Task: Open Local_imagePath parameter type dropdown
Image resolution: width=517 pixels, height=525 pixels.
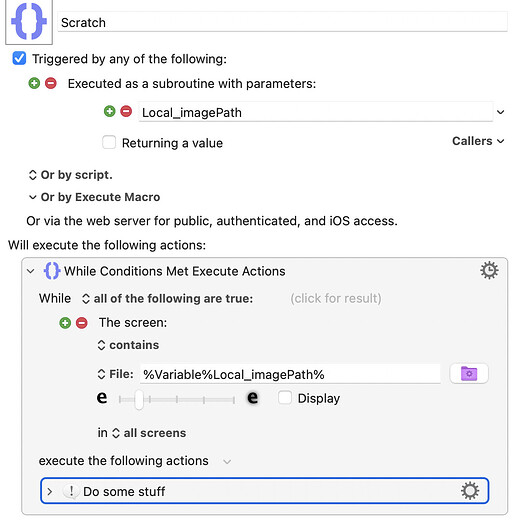Action: [x=500, y=112]
